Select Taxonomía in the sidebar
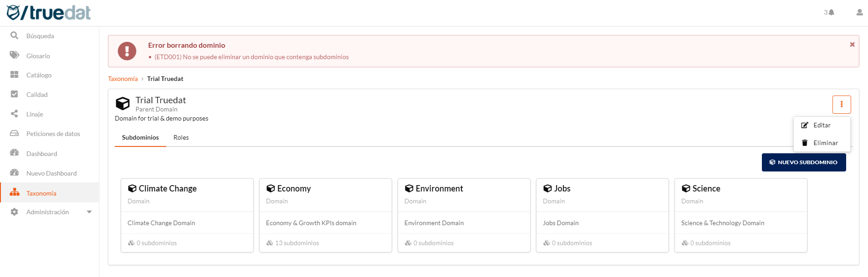This screenshot has width=868, height=277. click(x=50, y=193)
